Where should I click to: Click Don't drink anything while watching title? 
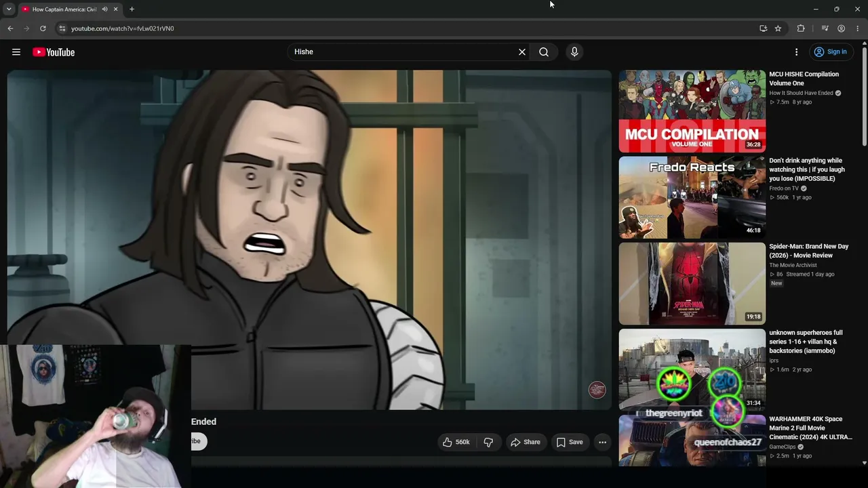tap(807, 169)
